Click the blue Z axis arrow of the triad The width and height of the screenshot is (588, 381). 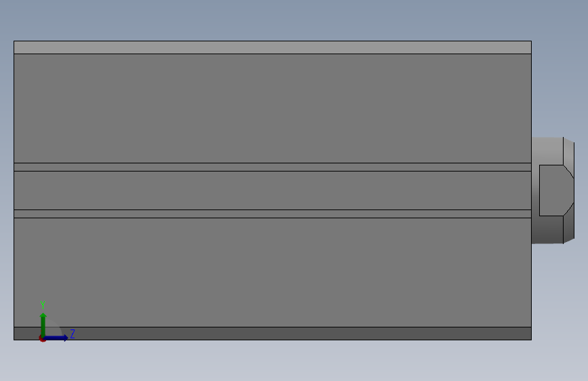click(x=56, y=338)
